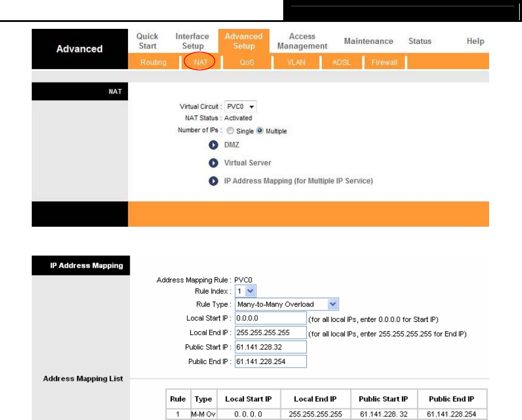Go to the Access Management tab
The height and width of the screenshot is (420, 522).
pyautogui.click(x=302, y=41)
